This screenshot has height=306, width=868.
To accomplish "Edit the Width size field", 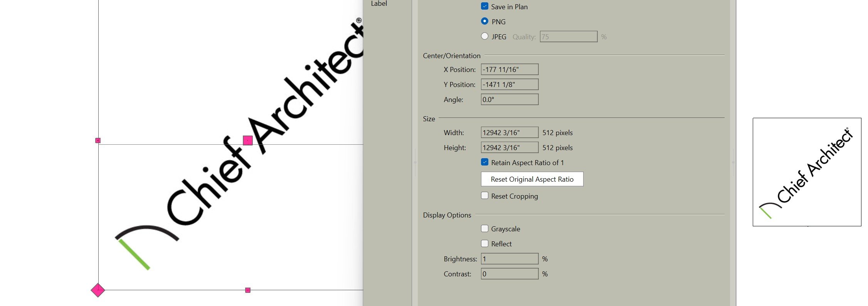I will coord(510,132).
